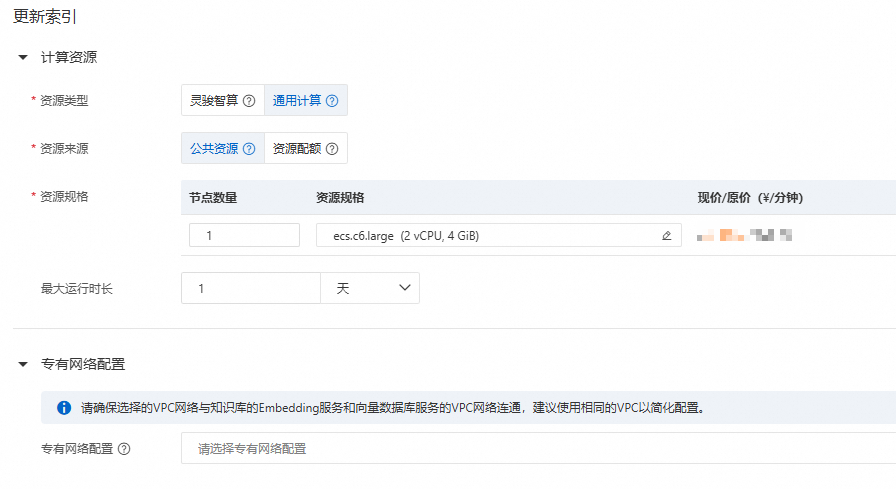896x489 pixels.
Task: Click the 资源规格 column header
Action: coord(340,198)
